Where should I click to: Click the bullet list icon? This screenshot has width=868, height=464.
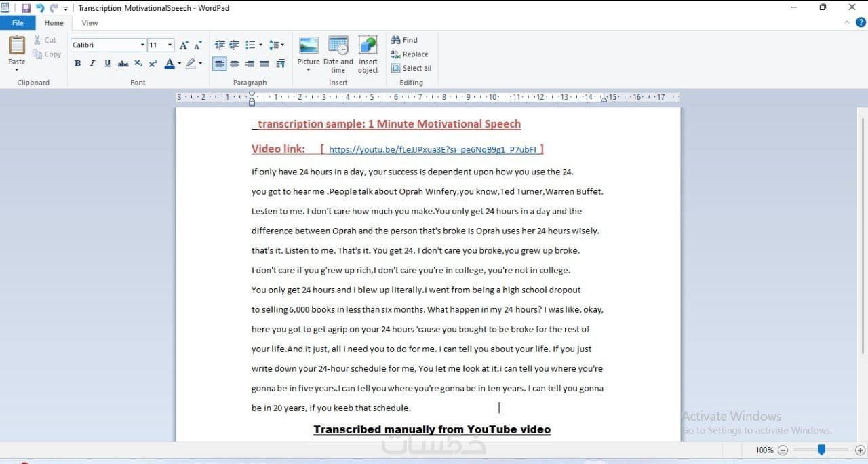click(250, 45)
